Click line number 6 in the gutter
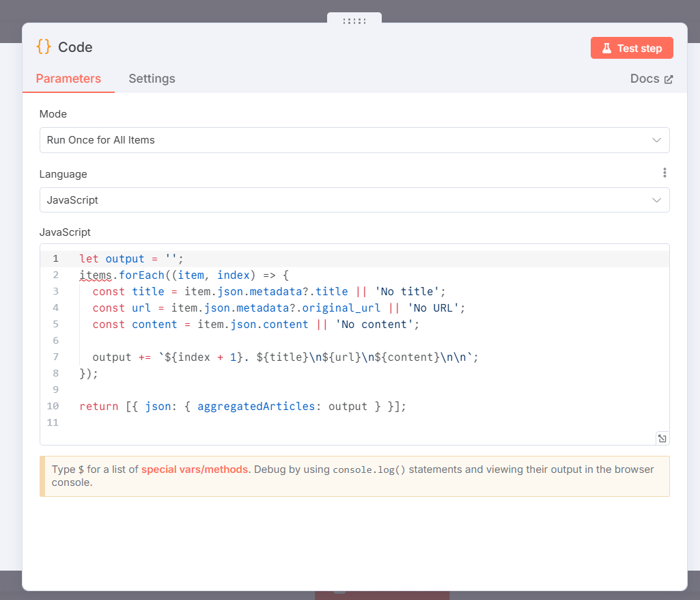Screen dimensions: 700x600 [56, 340]
